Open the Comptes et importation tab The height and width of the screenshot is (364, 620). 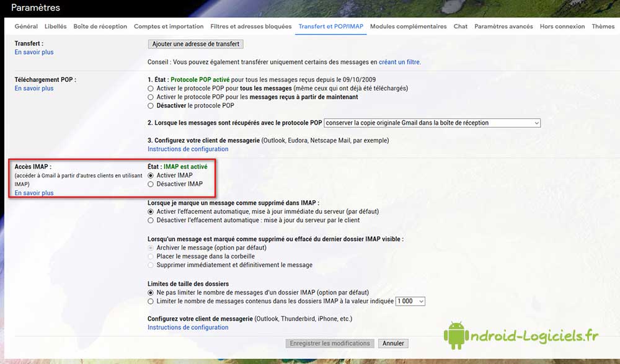click(x=169, y=27)
